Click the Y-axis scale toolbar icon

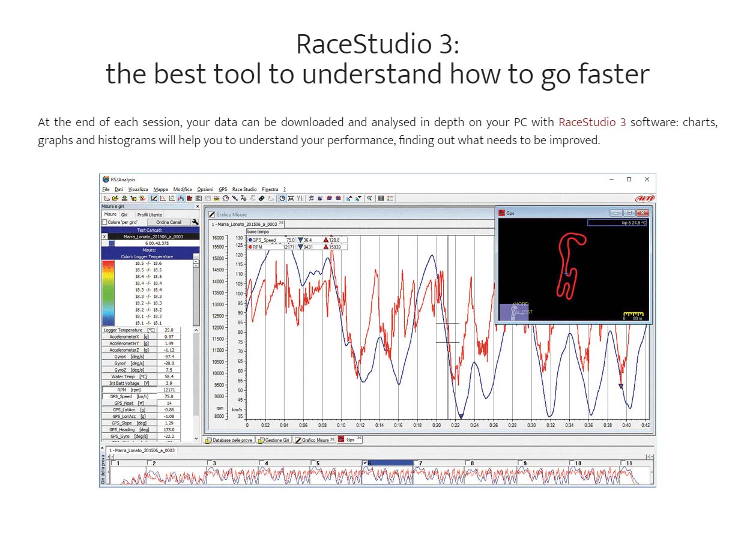tap(300, 198)
